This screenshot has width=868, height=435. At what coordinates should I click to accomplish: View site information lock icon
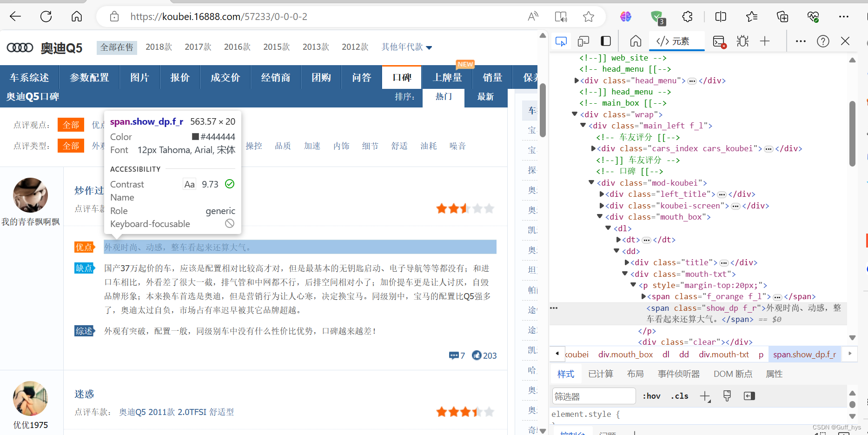pos(114,17)
